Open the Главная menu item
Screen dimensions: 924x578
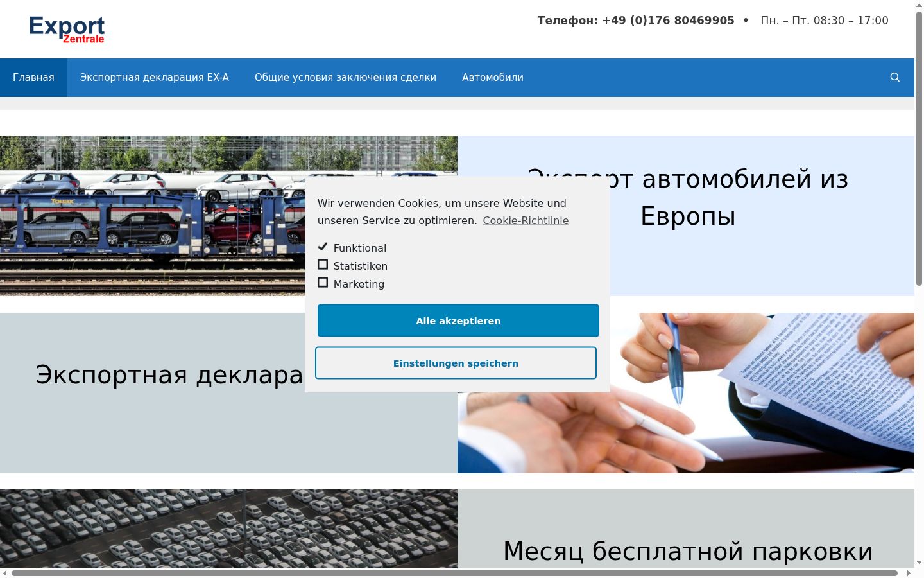pyautogui.click(x=33, y=78)
